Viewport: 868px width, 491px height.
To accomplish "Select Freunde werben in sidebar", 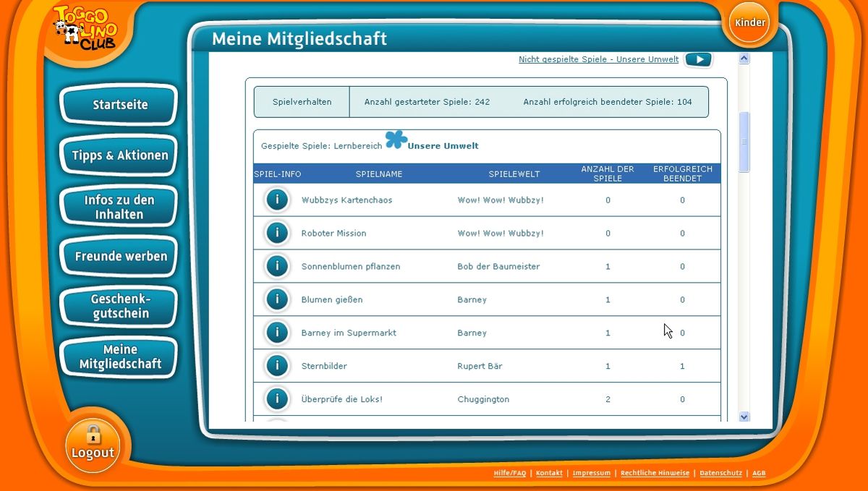I will click(x=119, y=257).
